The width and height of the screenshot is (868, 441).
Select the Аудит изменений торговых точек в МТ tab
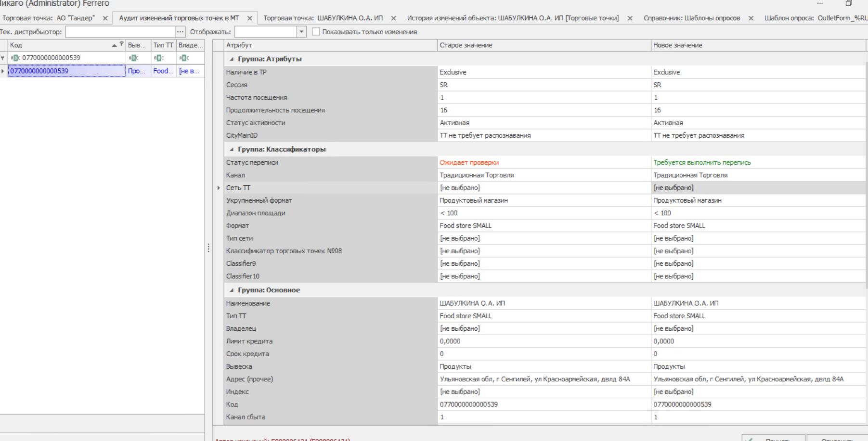(179, 18)
